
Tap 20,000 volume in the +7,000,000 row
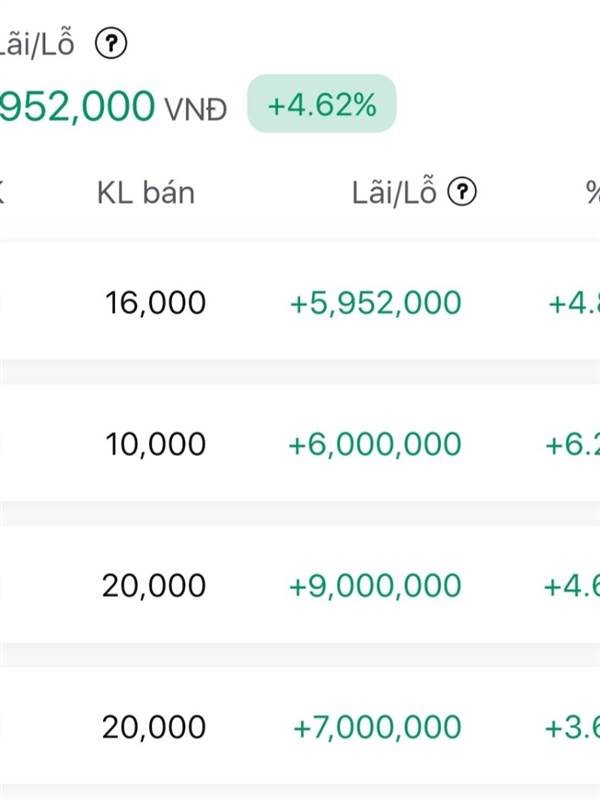tap(154, 727)
